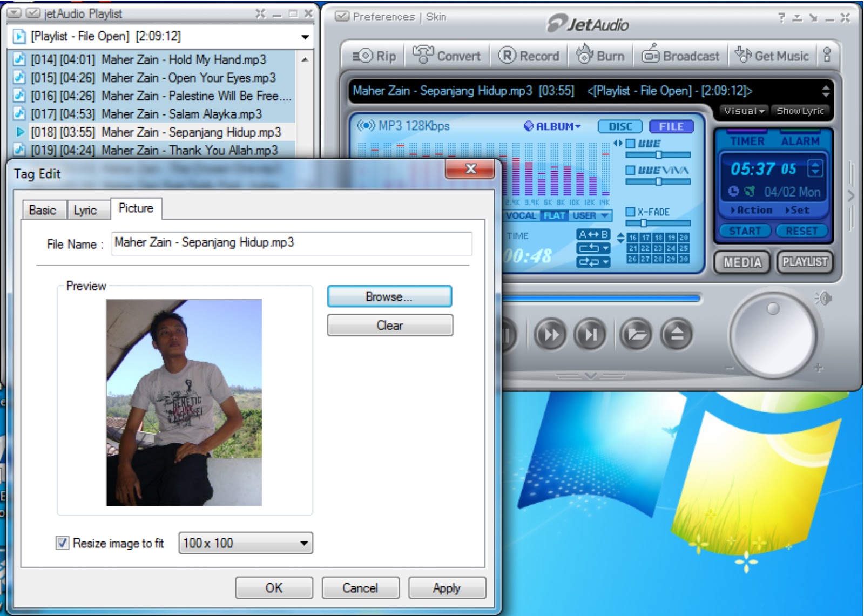864x616 pixels.
Task: Click the open file folder button
Action: (x=636, y=335)
